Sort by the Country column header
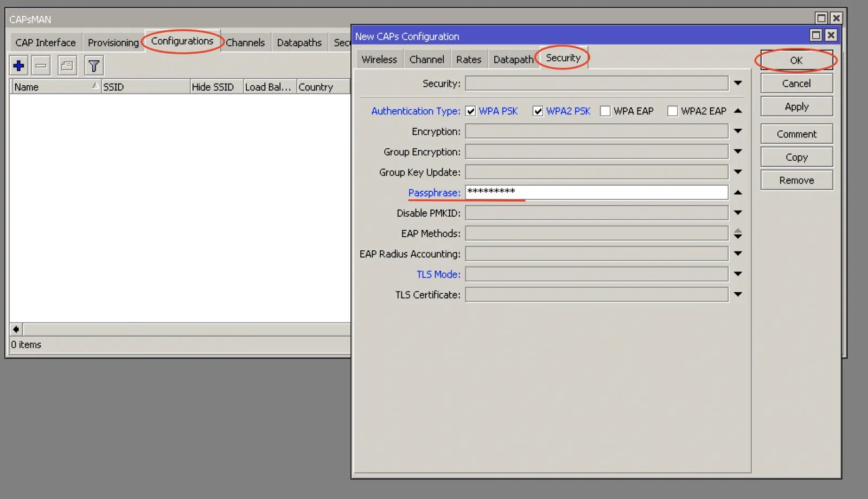The height and width of the screenshot is (499, 868). pos(323,87)
